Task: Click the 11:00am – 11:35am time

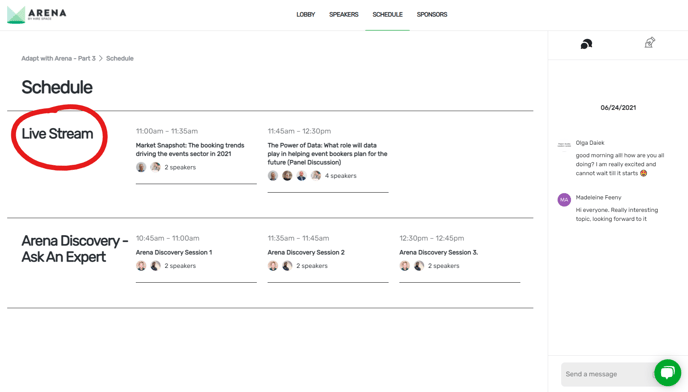Action: point(167,131)
